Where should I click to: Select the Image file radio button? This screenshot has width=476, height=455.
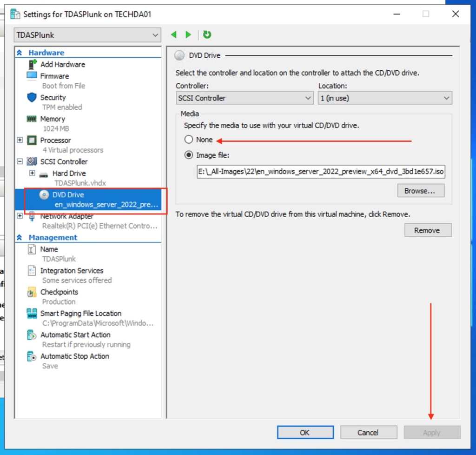point(189,155)
